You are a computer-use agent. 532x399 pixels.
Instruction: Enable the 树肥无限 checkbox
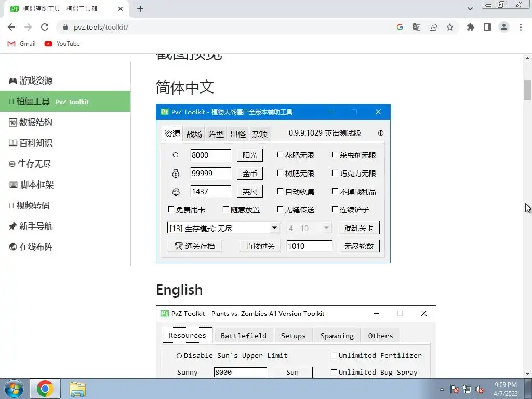point(280,173)
